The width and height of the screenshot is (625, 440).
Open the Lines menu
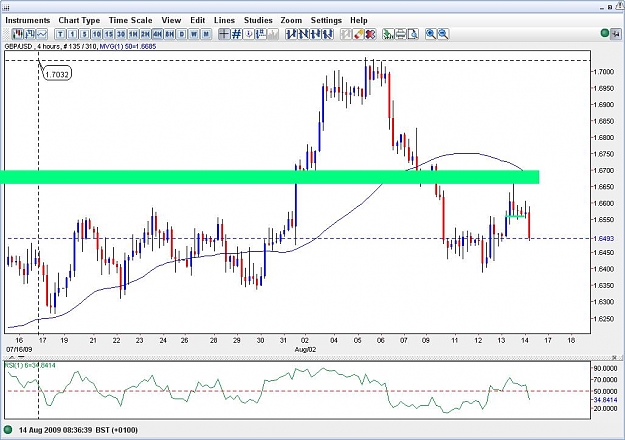[x=224, y=20]
